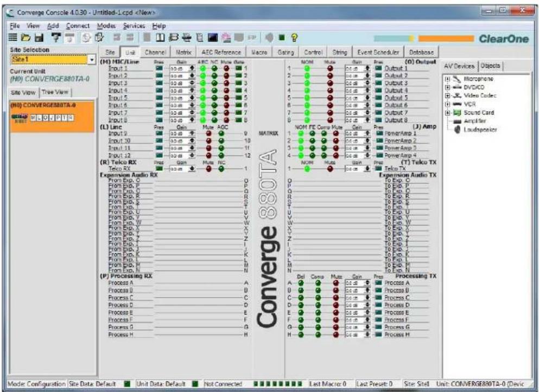
Task: Click the Output 1 Pres icon
Action: (x=378, y=68)
